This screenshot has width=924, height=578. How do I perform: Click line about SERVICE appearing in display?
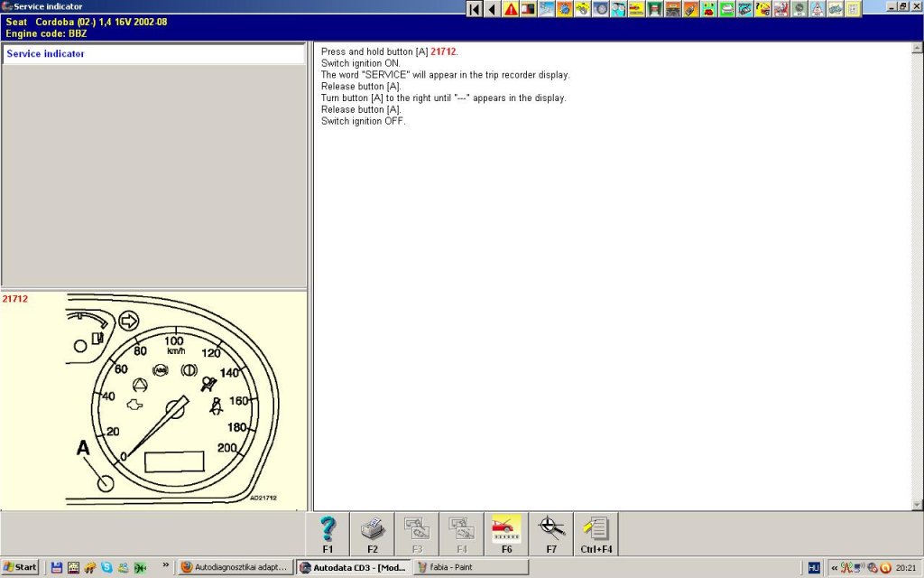tap(446, 75)
